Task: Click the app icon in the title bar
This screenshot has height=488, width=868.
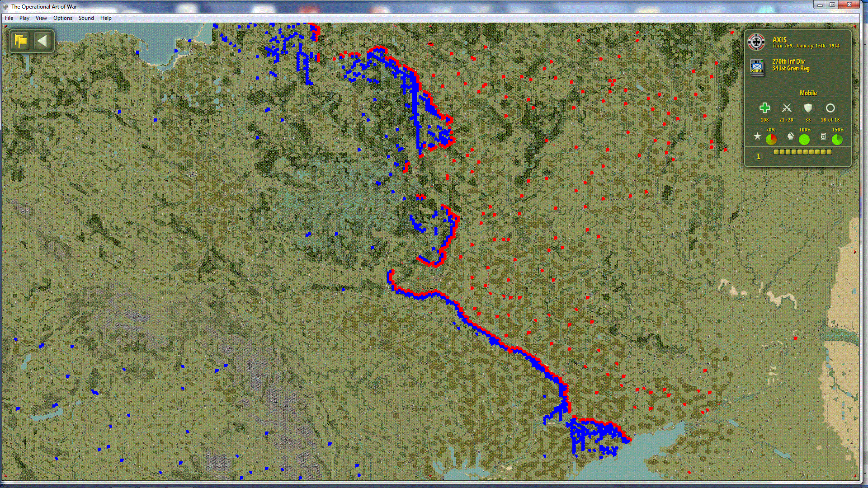Action: point(5,7)
